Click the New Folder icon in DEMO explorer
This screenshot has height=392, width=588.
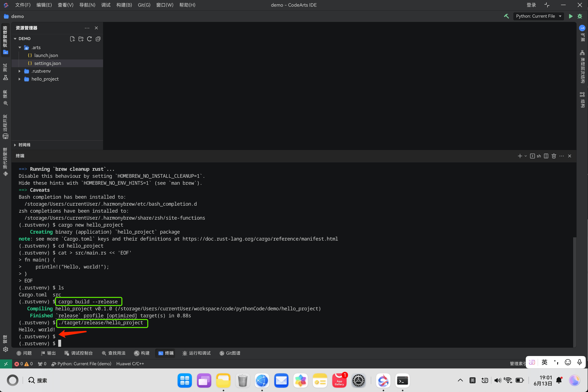point(81,39)
